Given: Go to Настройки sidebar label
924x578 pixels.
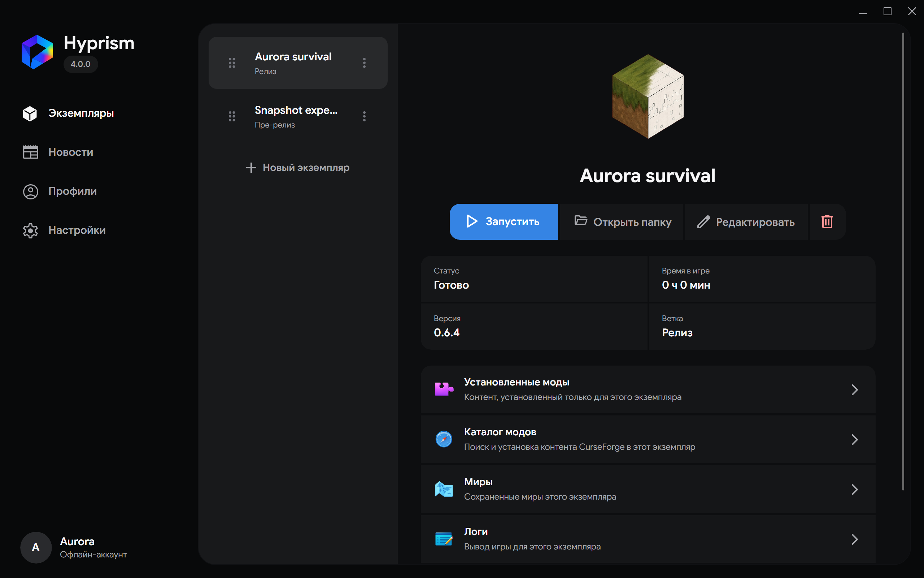Looking at the screenshot, I should [x=77, y=230].
